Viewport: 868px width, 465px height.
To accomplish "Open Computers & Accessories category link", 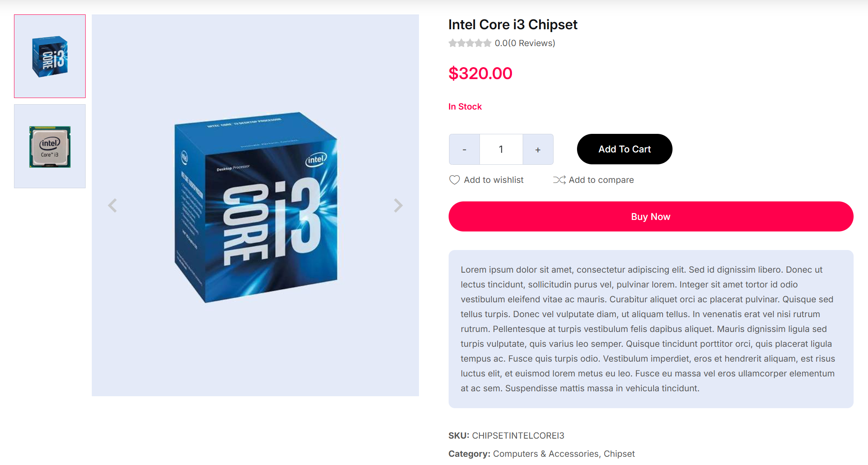I will point(546,453).
